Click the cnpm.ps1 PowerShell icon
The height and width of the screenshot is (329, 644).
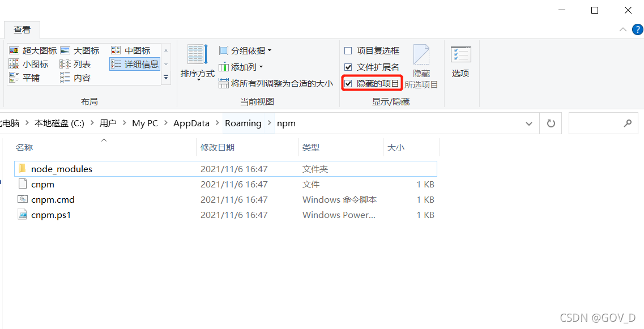[x=22, y=215]
